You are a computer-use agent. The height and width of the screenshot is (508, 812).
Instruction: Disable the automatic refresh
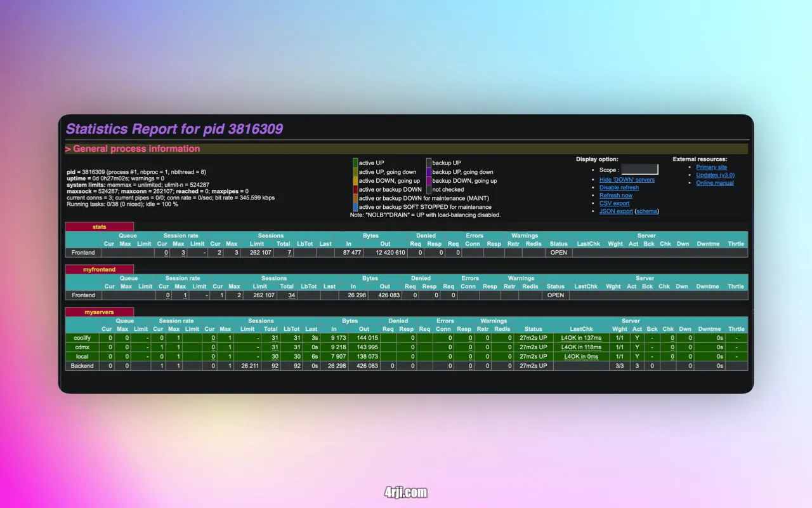click(619, 187)
